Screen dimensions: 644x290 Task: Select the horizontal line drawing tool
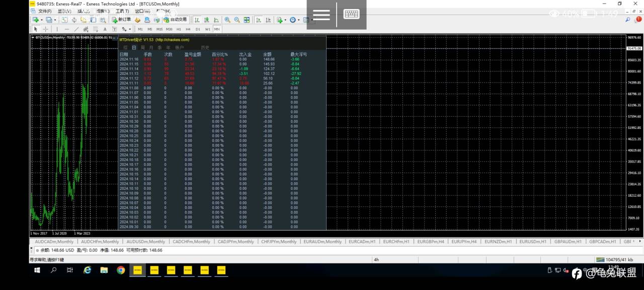pos(66,29)
